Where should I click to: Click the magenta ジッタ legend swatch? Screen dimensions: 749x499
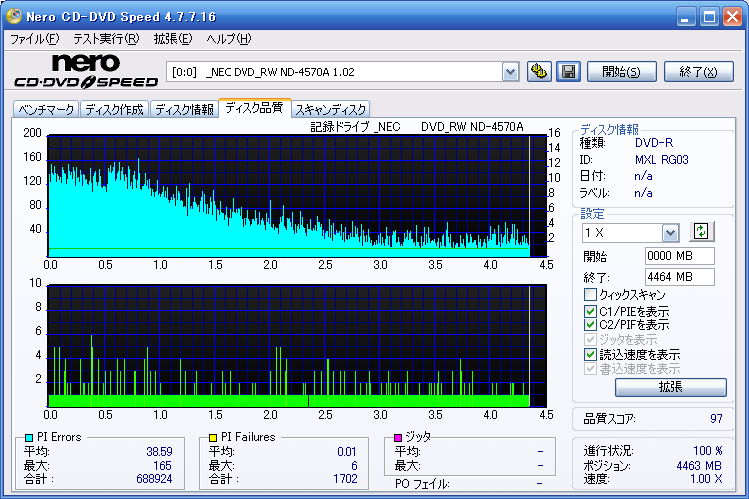pos(397,437)
